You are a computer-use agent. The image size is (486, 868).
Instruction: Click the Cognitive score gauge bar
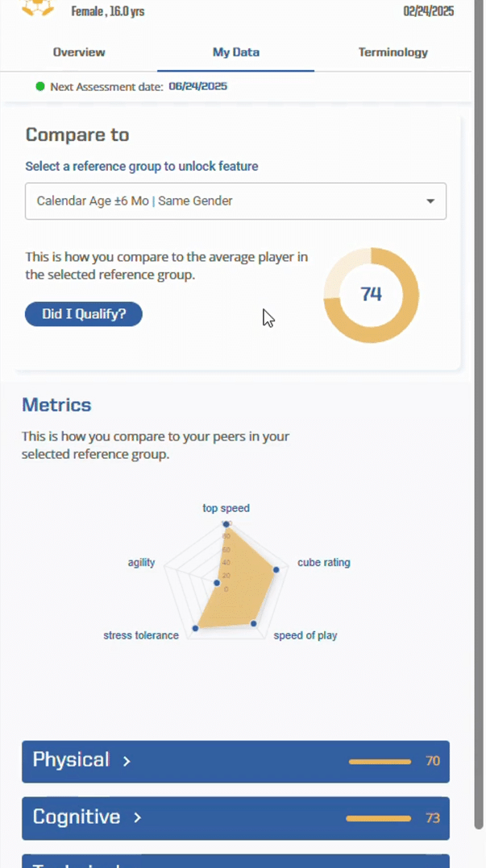[x=378, y=818]
